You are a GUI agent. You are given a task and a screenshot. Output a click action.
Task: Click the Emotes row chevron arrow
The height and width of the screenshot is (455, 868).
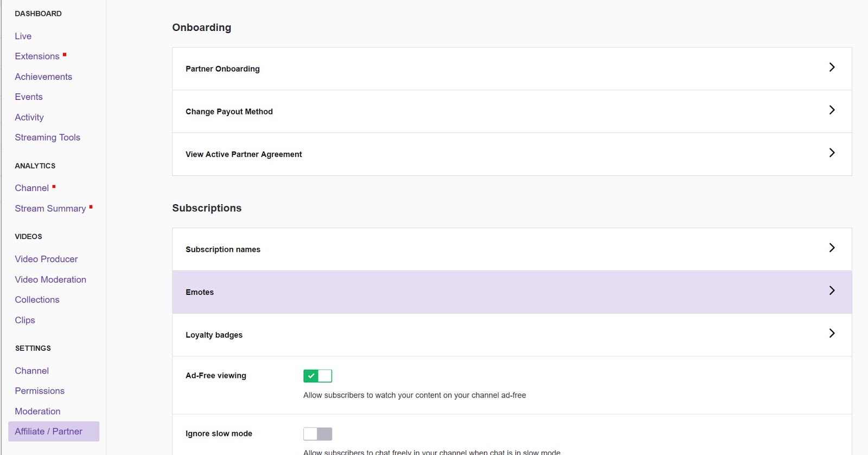tap(832, 291)
